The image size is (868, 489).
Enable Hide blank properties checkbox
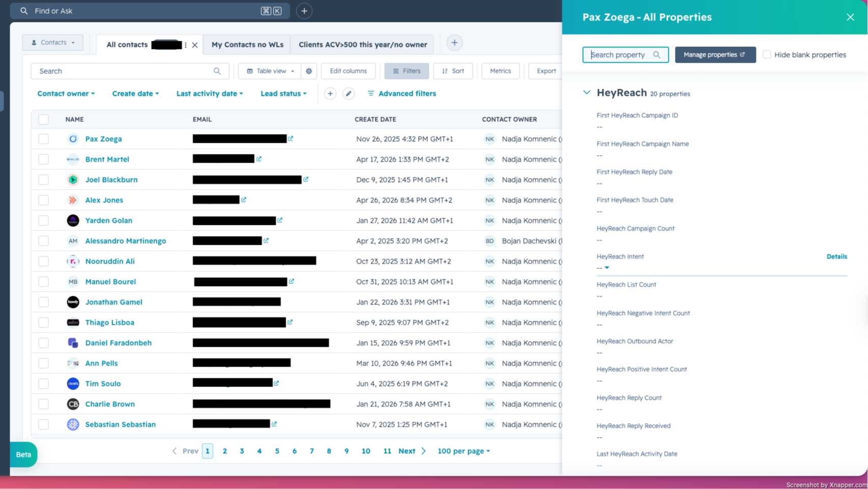coord(767,55)
